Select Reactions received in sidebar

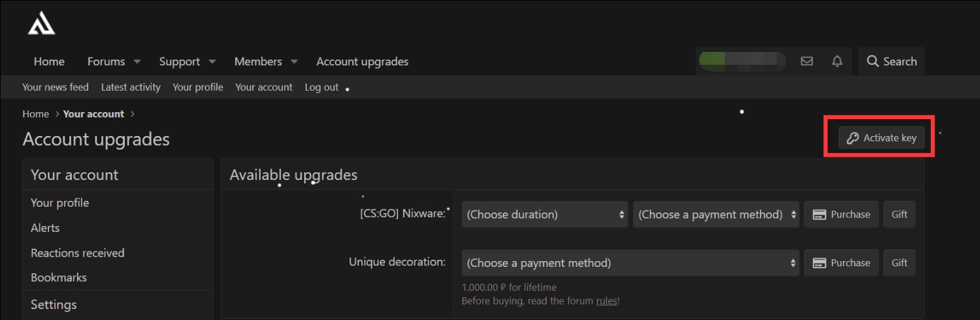pos(77,253)
